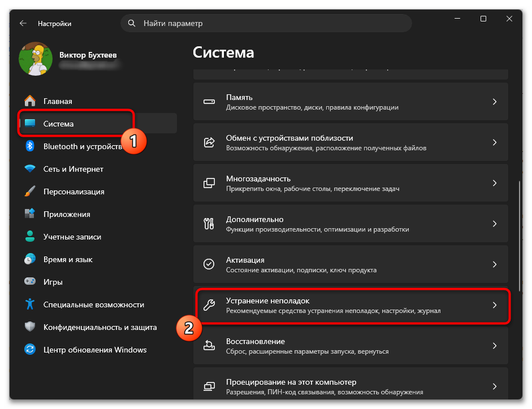Image resolution: width=532 pixels, height=409 pixels.
Task: Click the Память storage drive icon
Action: (209, 102)
